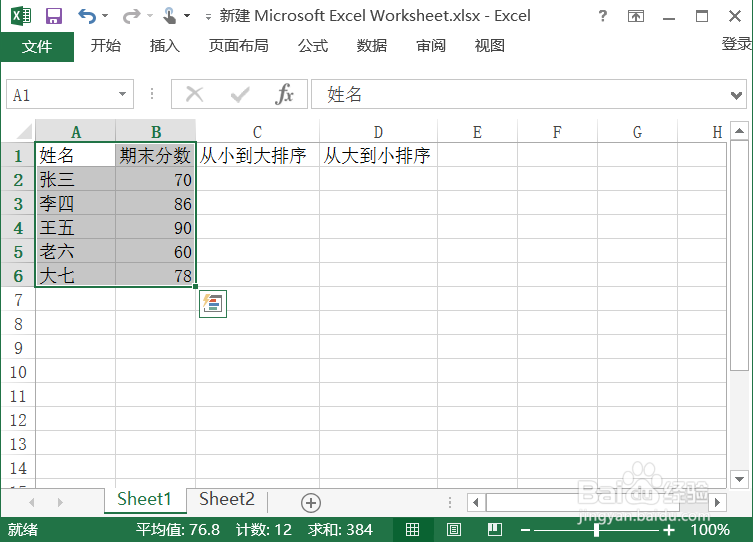Click the 登录 sign-in link
This screenshot has width=753, height=542.
tap(736, 44)
